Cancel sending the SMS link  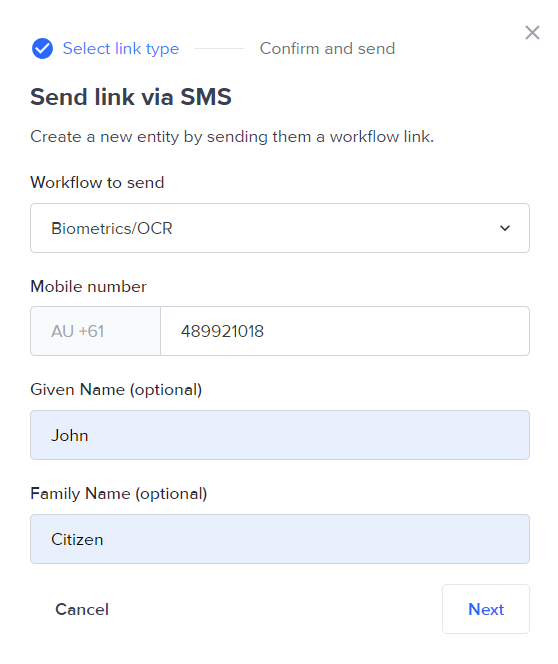(x=82, y=609)
